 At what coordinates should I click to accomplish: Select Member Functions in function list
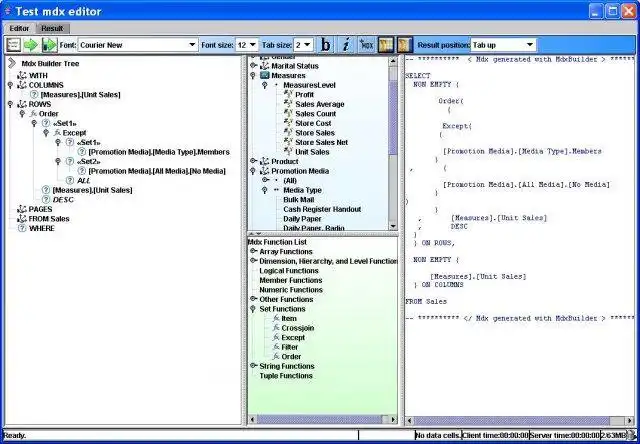291,280
